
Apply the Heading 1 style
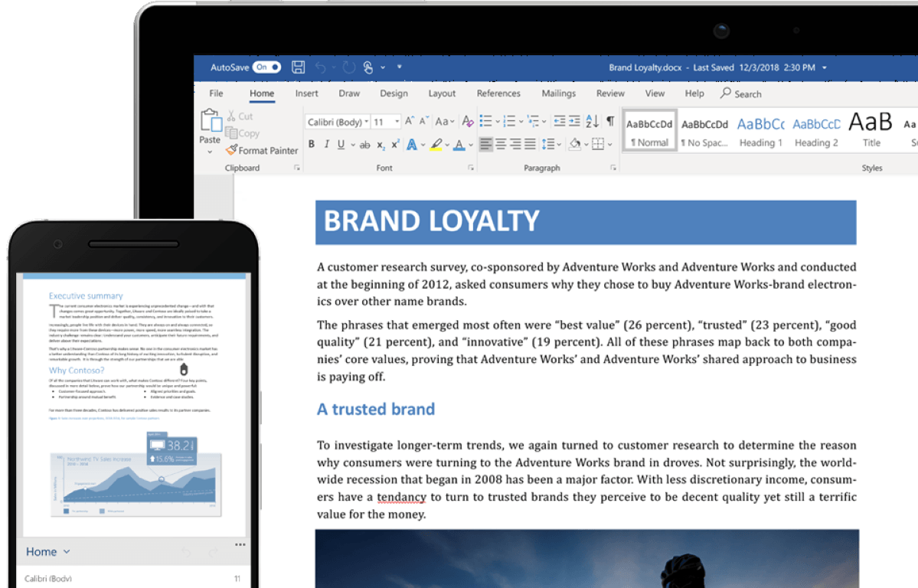coord(760,131)
